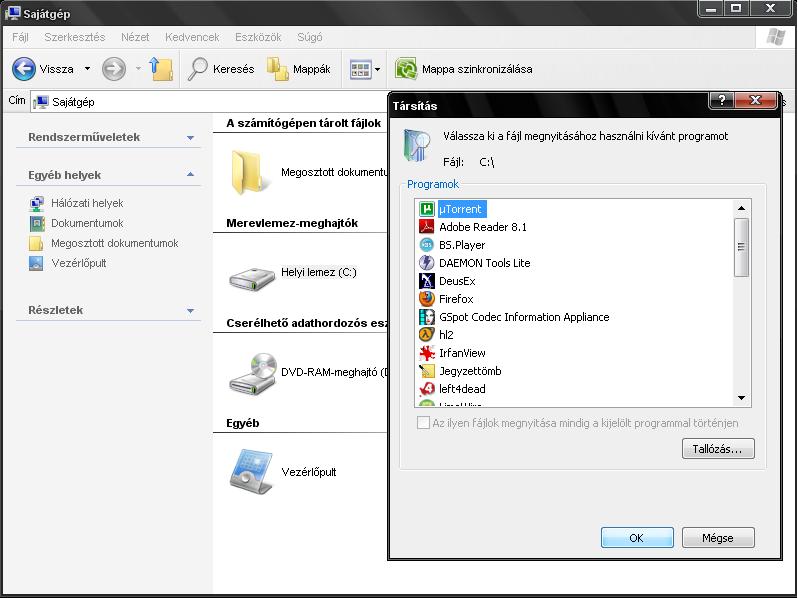Click the Helyi lemez (C:) label
This screenshot has width=798, height=598.
point(319,272)
